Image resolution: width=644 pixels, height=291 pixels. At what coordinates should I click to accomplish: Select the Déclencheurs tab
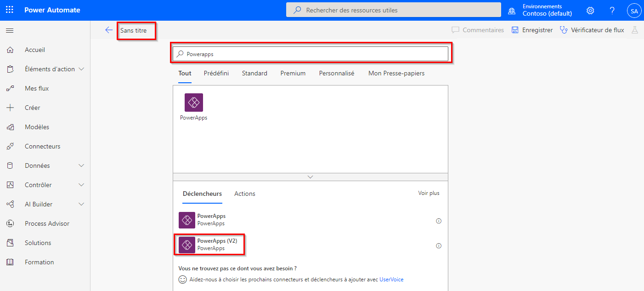click(202, 194)
